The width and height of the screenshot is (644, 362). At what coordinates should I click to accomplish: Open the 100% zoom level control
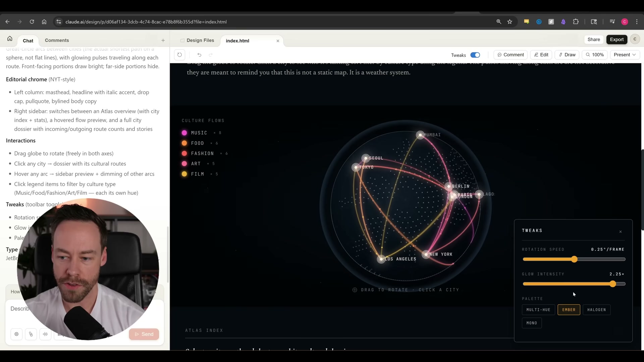point(594,55)
